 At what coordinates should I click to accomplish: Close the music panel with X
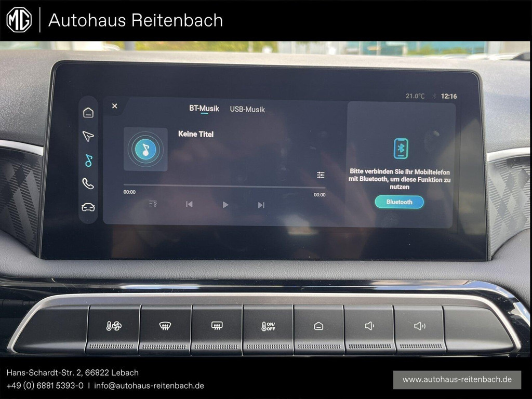(x=114, y=106)
